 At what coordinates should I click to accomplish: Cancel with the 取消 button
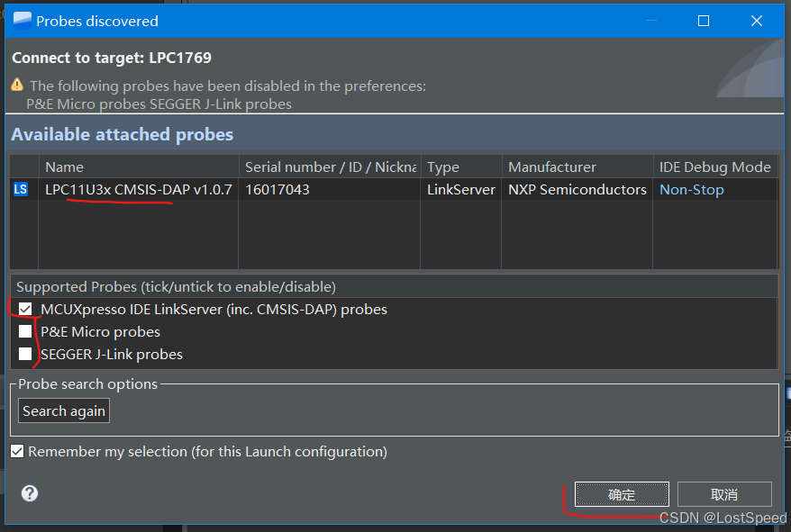pyautogui.click(x=724, y=494)
